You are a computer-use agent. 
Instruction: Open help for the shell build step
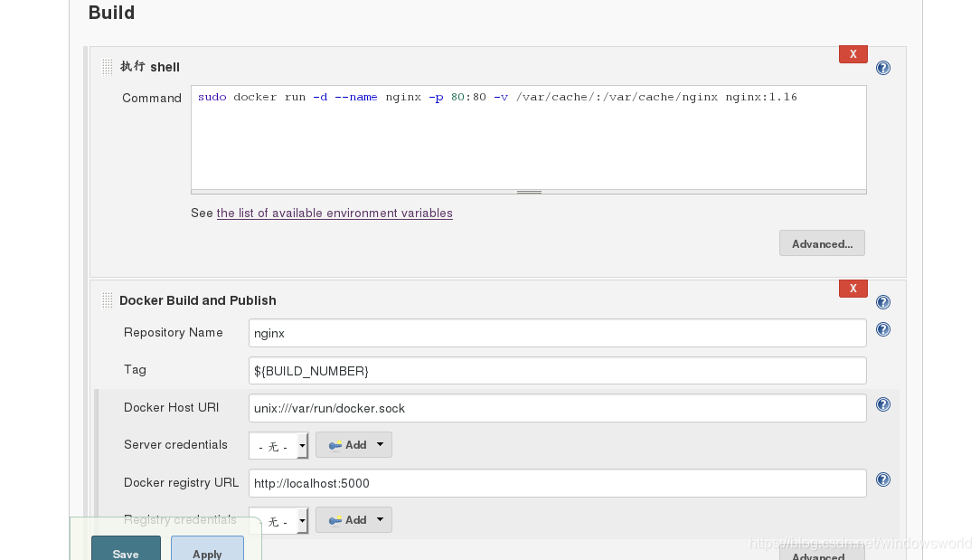pos(883,68)
